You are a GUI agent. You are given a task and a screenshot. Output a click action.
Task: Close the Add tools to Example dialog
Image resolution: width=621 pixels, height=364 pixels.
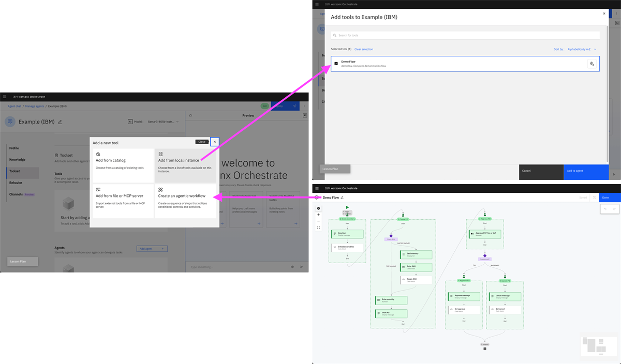point(604,14)
